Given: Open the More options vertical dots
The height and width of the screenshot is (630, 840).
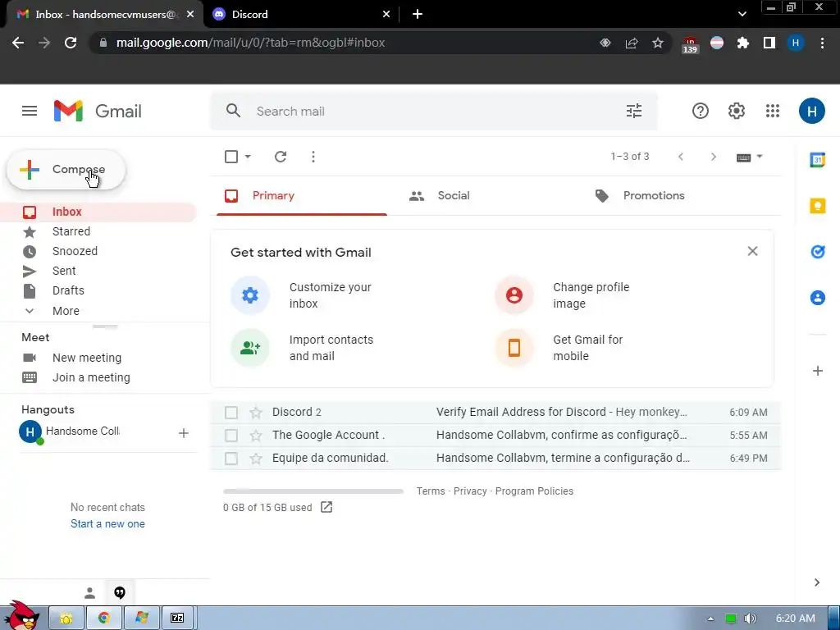Looking at the screenshot, I should pos(313,157).
